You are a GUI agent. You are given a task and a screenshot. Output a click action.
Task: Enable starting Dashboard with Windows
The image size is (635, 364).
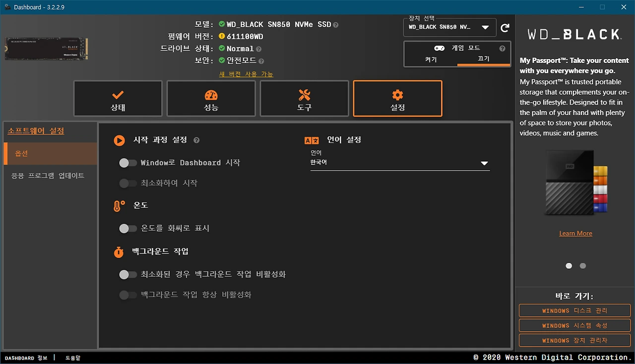128,163
